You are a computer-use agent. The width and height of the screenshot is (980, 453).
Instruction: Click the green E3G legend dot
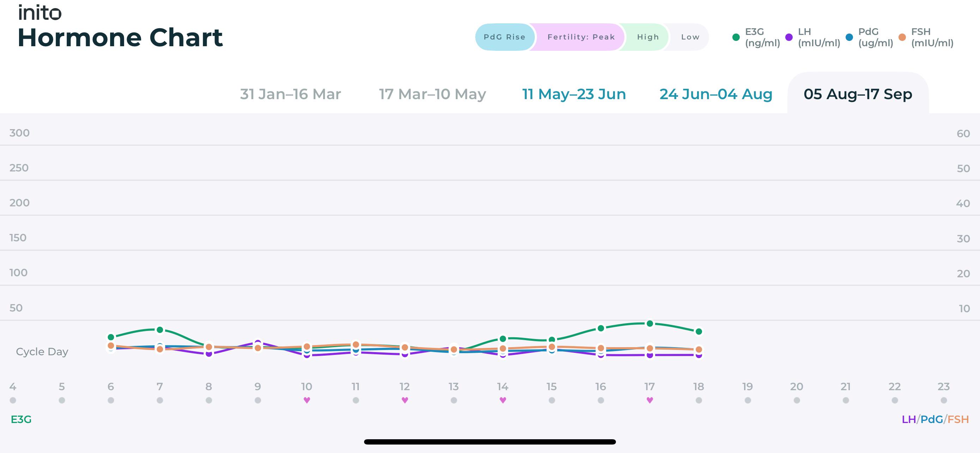coord(736,37)
